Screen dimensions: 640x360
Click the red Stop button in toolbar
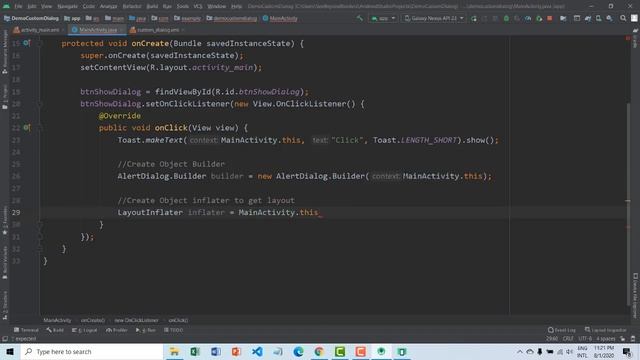[x=550, y=18]
